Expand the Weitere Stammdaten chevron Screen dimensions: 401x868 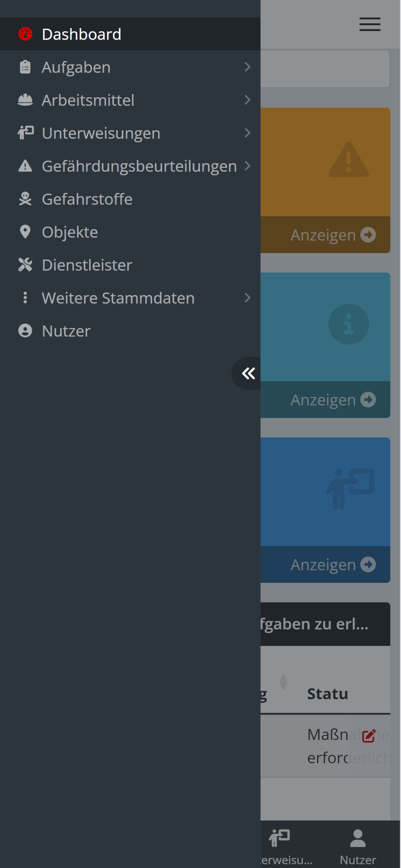247,298
